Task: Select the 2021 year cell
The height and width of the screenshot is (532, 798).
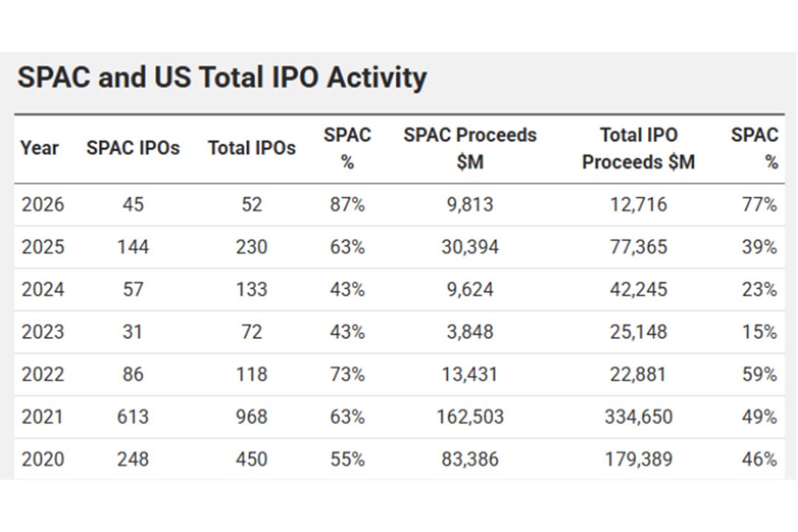Action: [43, 417]
